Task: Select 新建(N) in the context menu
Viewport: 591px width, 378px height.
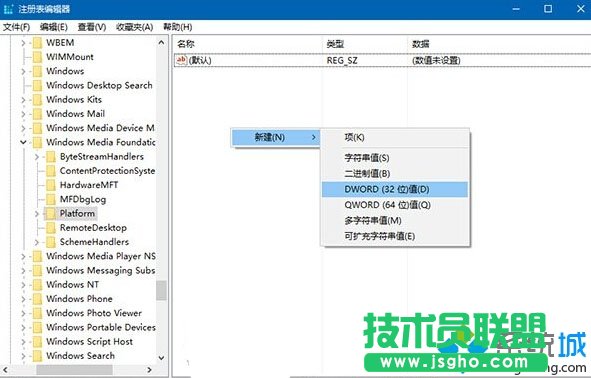Action: [276, 137]
